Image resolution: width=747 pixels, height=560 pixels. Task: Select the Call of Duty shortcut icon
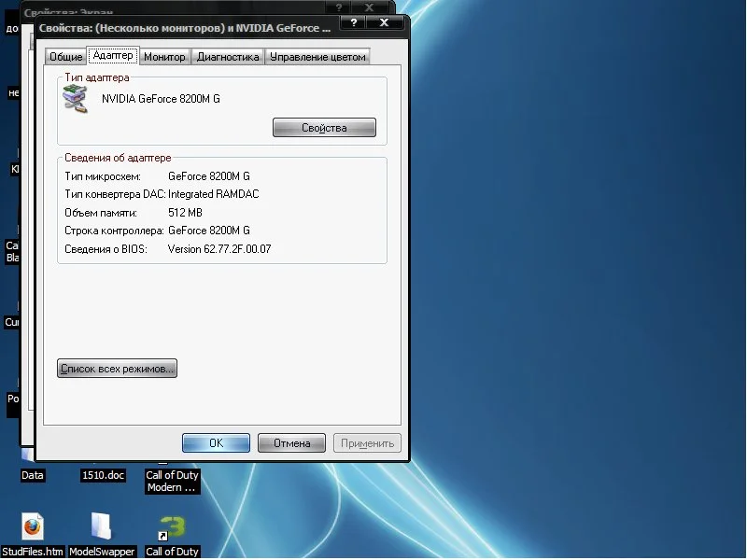click(x=172, y=528)
